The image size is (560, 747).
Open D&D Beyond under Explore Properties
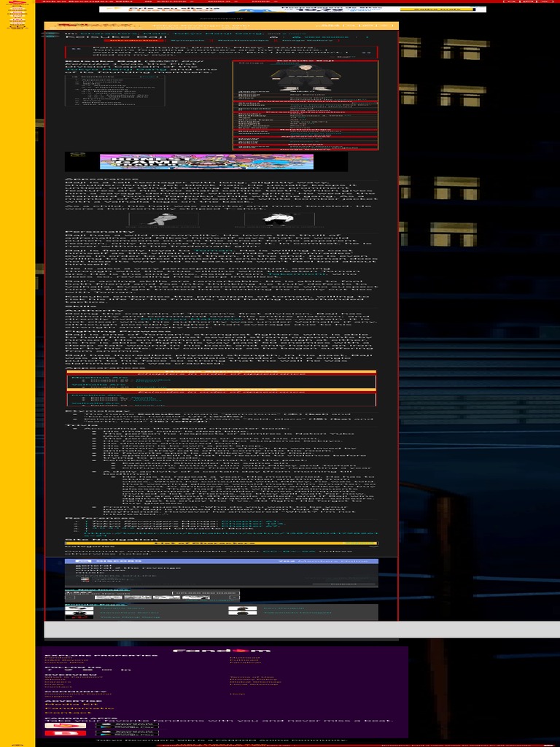pos(66,659)
